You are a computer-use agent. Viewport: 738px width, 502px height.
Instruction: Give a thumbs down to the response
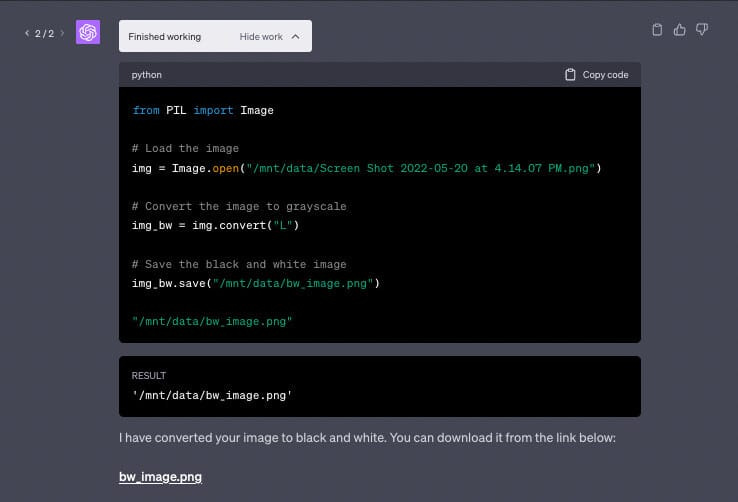pos(702,30)
